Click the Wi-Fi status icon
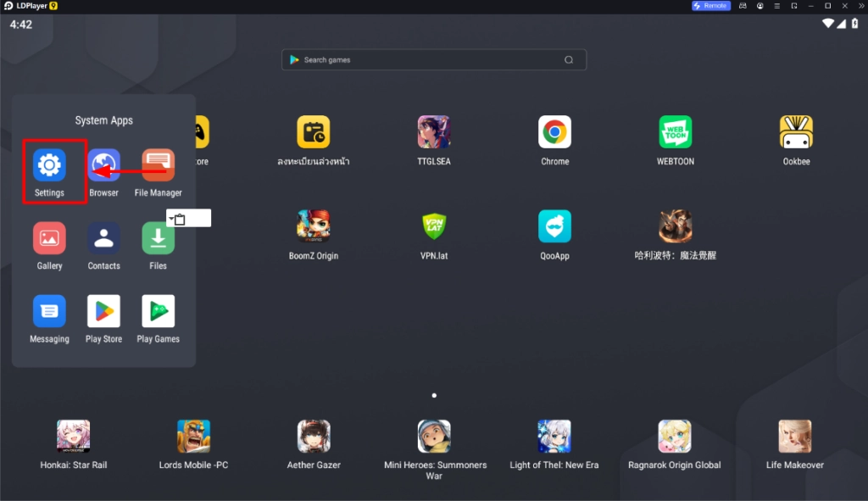The height and width of the screenshot is (501, 868). click(827, 23)
